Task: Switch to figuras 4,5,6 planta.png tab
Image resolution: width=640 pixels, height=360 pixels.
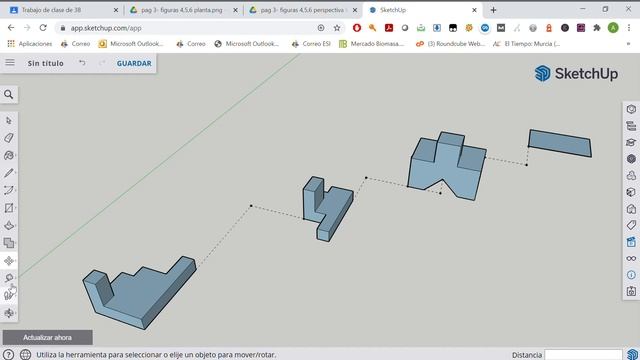Action: (x=182, y=10)
